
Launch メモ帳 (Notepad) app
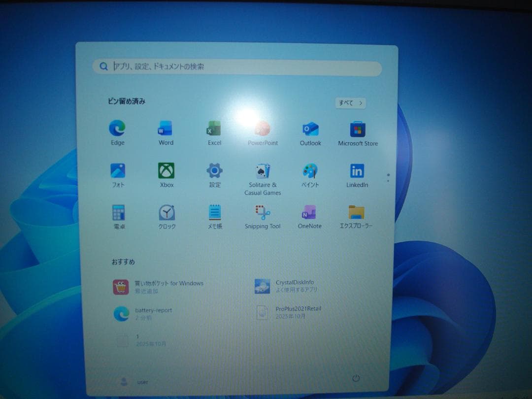[x=215, y=217]
